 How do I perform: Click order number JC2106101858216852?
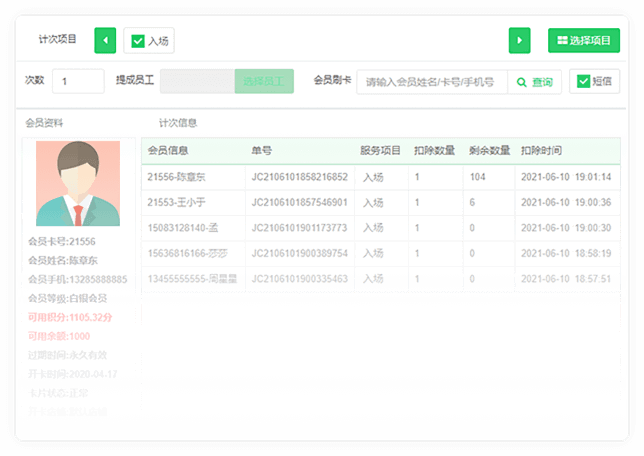[x=299, y=177]
